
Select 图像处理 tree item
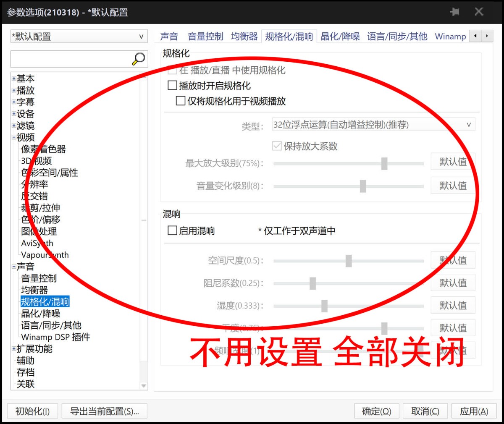pyautogui.click(x=39, y=231)
